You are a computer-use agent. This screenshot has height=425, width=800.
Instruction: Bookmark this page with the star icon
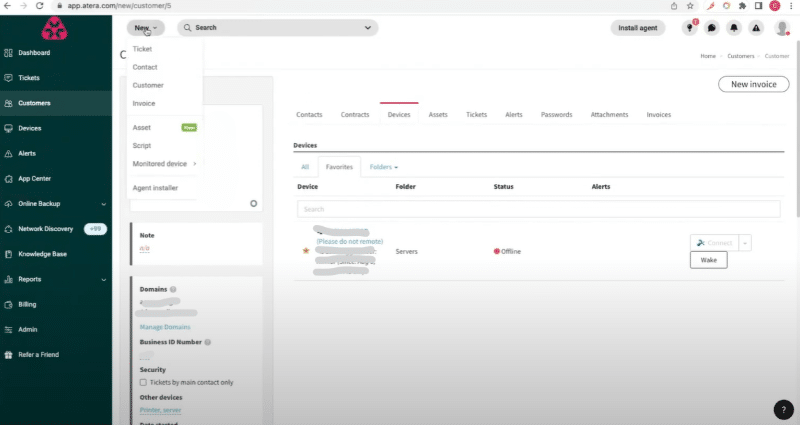point(690,6)
